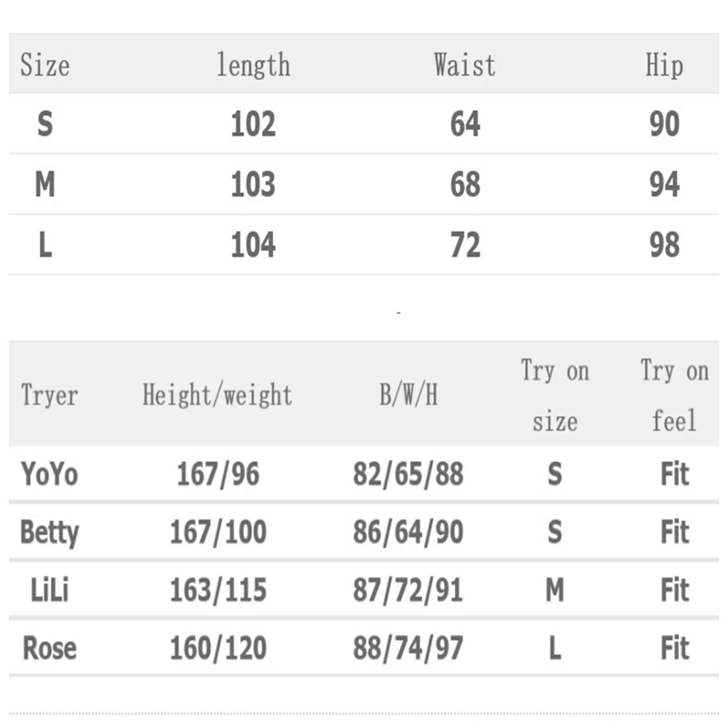Click the Try on size header
Viewport: 728px width, 728px height.
coord(555,396)
